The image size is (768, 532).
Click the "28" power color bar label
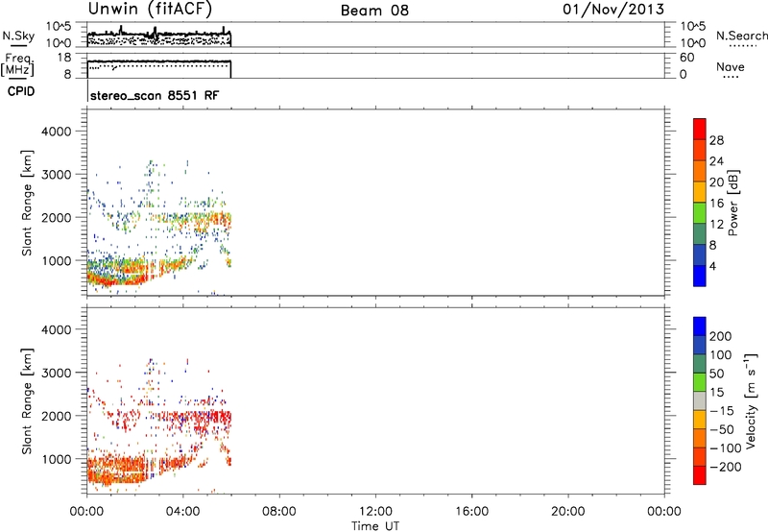[716, 140]
